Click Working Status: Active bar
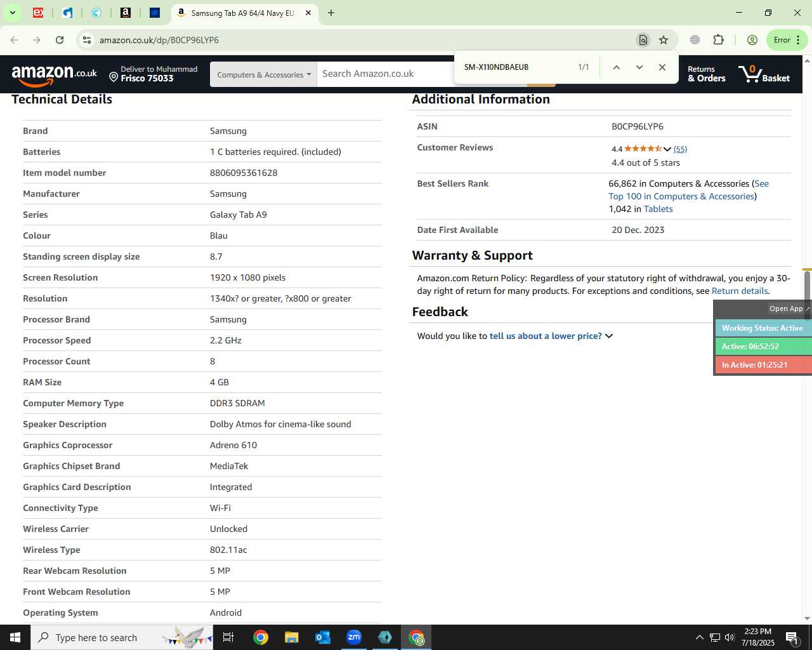Viewport: 812px width, 650px height. pyautogui.click(x=763, y=328)
